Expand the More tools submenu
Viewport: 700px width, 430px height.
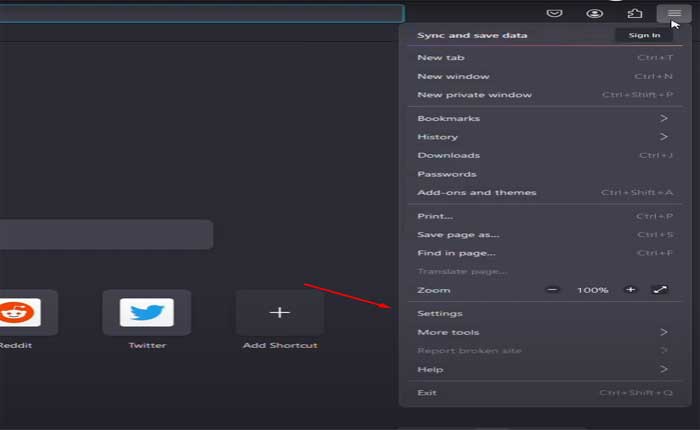[x=542, y=332]
